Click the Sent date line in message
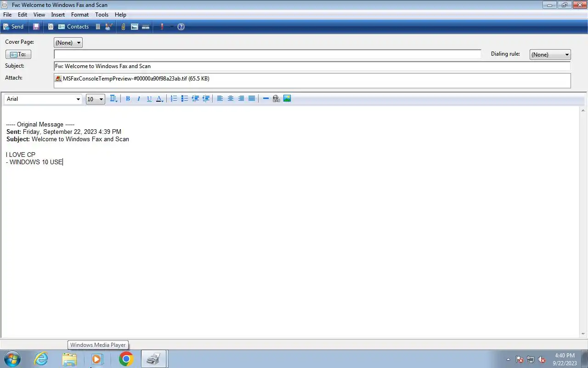 pos(64,132)
